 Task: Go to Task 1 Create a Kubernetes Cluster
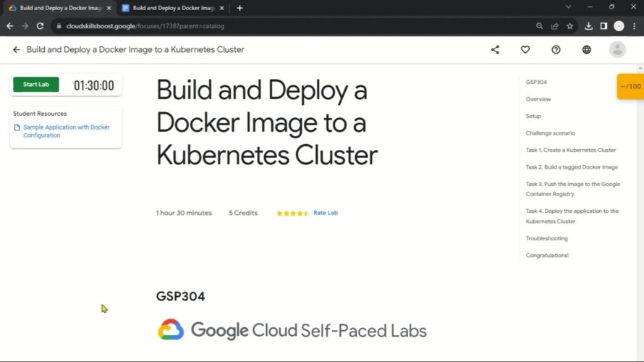(x=571, y=150)
